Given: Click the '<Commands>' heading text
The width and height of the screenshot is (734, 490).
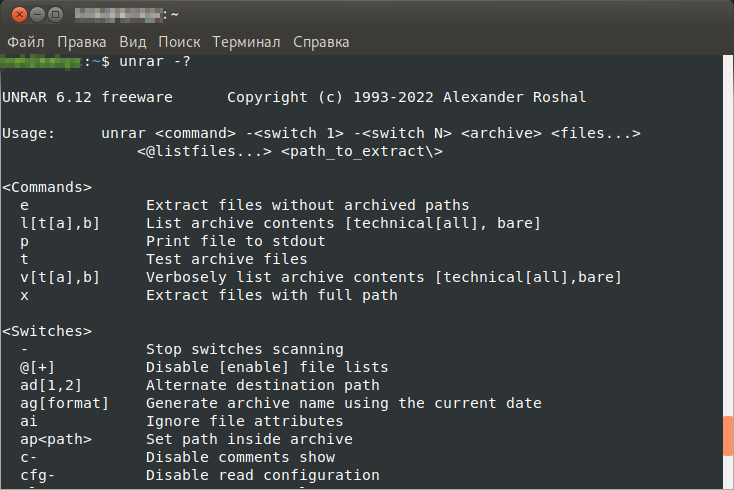Looking at the screenshot, I should pos(47,187).
